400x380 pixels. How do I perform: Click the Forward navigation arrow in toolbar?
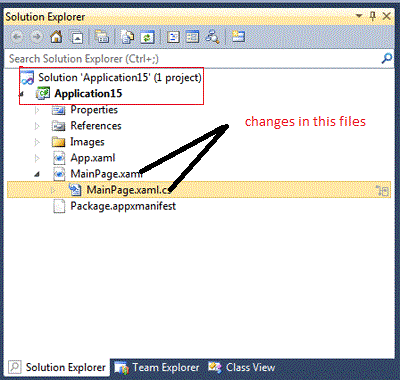pos(37,37)
